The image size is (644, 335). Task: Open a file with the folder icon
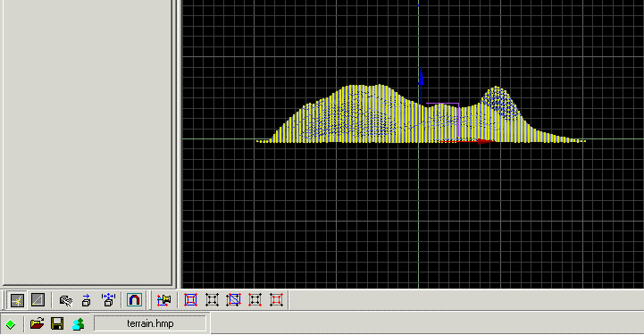(37, 324)
